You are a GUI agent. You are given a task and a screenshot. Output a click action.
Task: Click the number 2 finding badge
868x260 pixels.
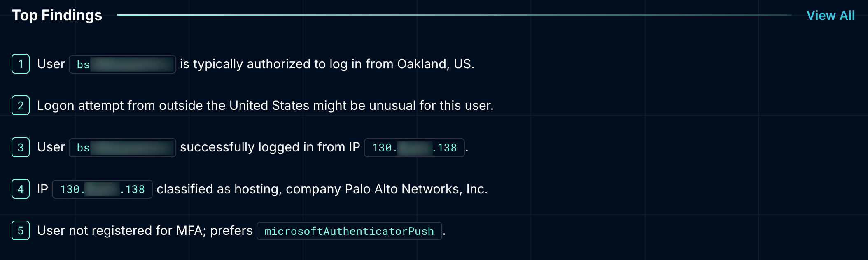coord(21,105)
